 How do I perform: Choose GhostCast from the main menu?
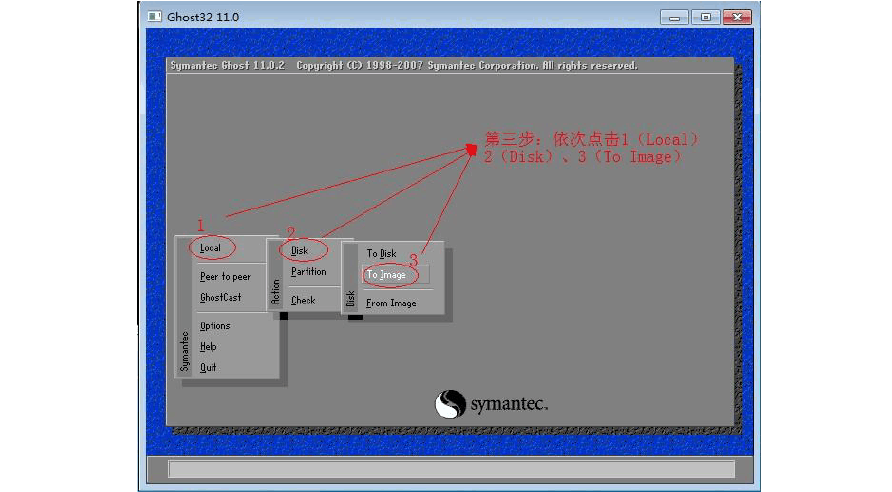[221, 297]
